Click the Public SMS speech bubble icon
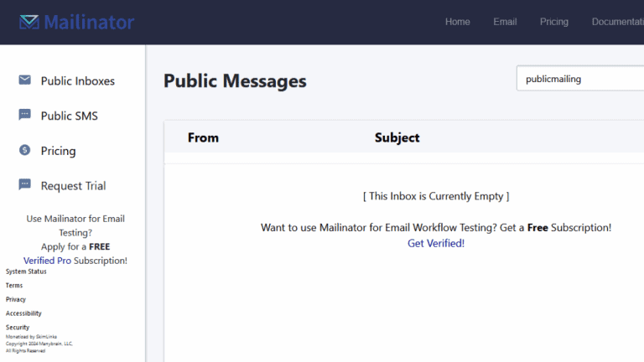 click(x=24, y=116)
